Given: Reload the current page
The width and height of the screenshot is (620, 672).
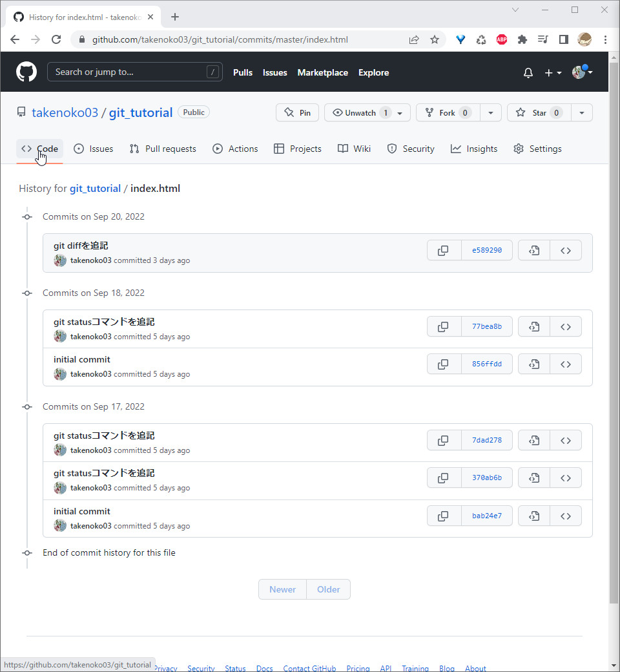Looking at the screenshot, I should [x=56, y=40].
